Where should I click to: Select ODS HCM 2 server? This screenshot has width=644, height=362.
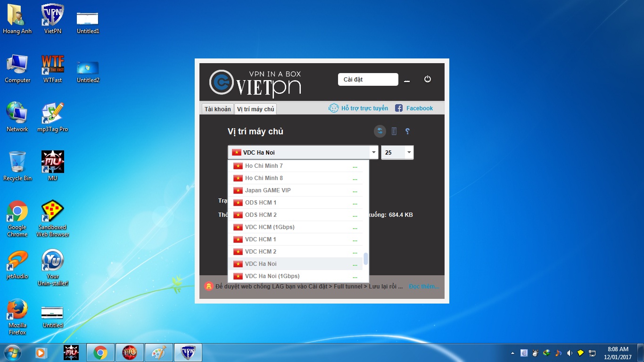click(296, 215)
